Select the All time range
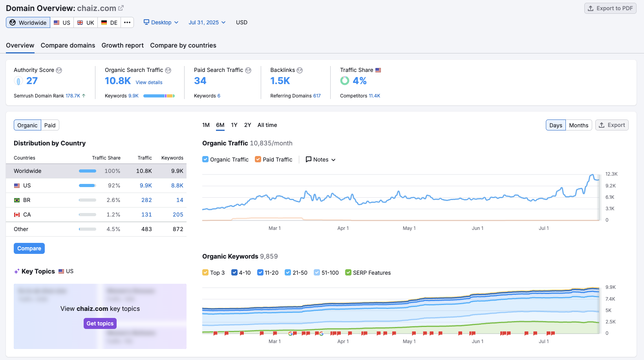This screenshot has width=644, height=360. (267, 125)
